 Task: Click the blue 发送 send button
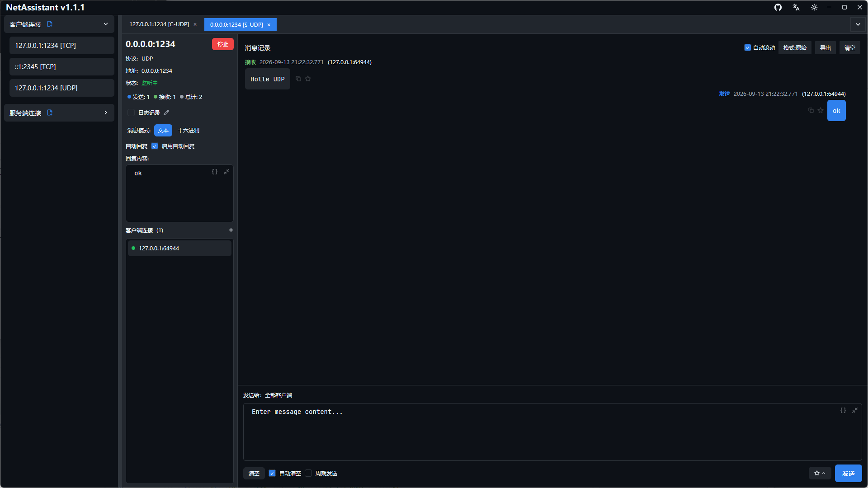tap(848, 473)
